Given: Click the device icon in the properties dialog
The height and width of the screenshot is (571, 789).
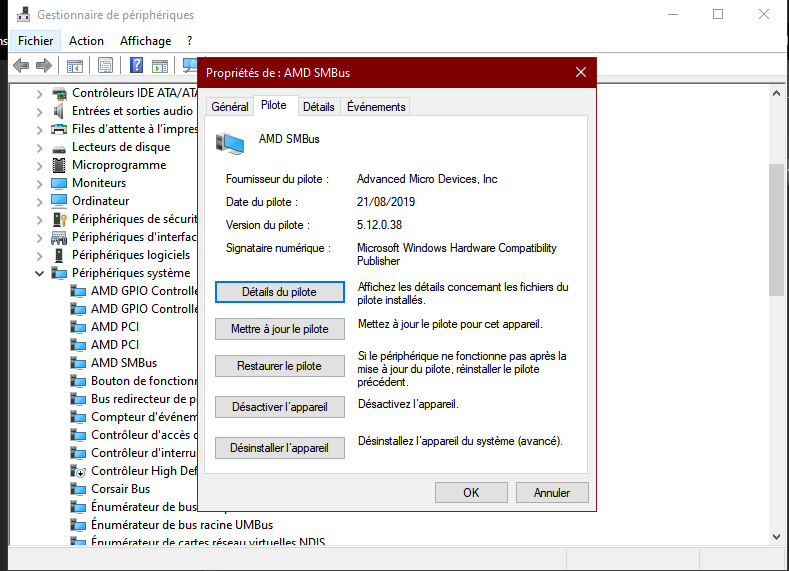Looking at the screenshot, I should tap(230, 143).
